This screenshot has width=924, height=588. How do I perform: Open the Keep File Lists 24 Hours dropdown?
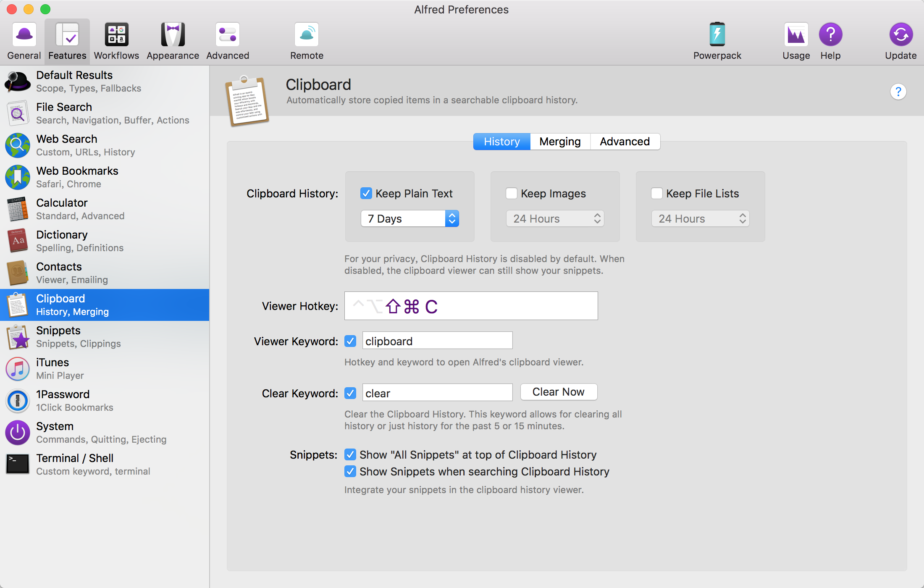click(701, 218)
